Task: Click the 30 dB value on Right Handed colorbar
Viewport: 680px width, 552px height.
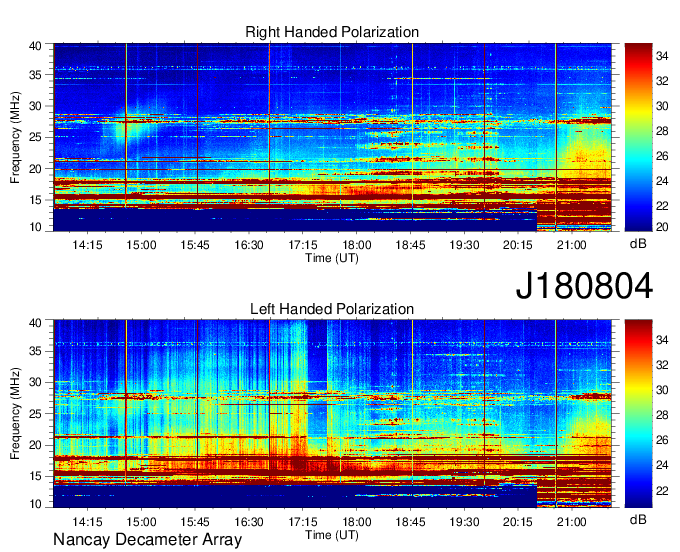Action: click(x=662, y=106)
